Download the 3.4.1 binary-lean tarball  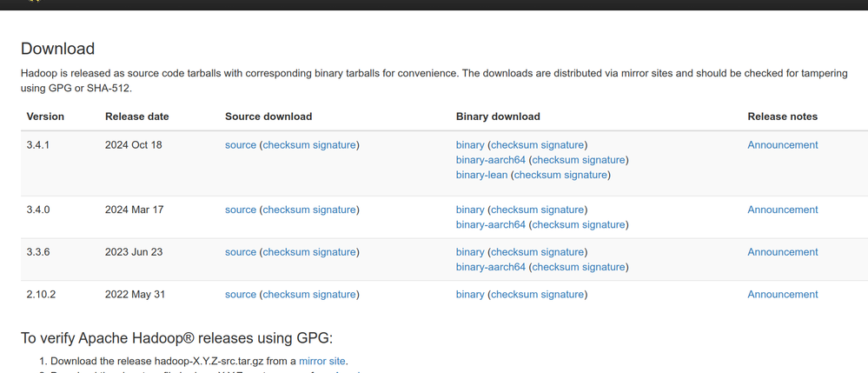tap(481, 175)
